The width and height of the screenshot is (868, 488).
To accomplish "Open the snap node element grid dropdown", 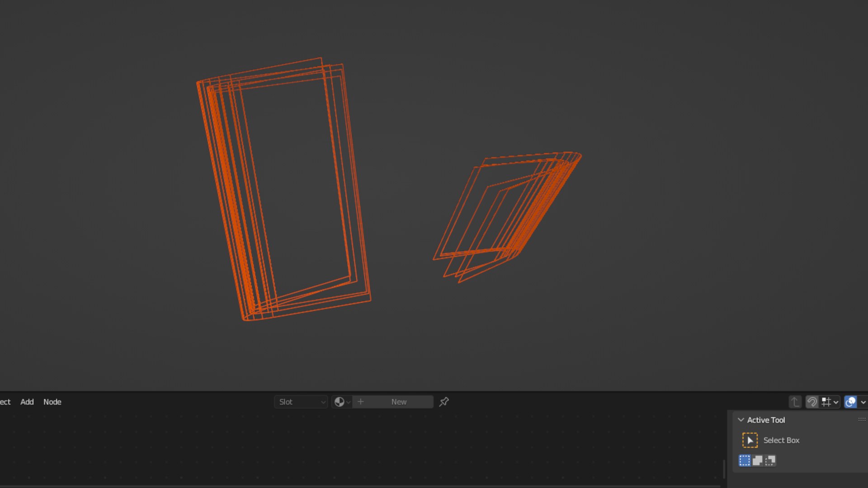I will (x=830, y=402).
